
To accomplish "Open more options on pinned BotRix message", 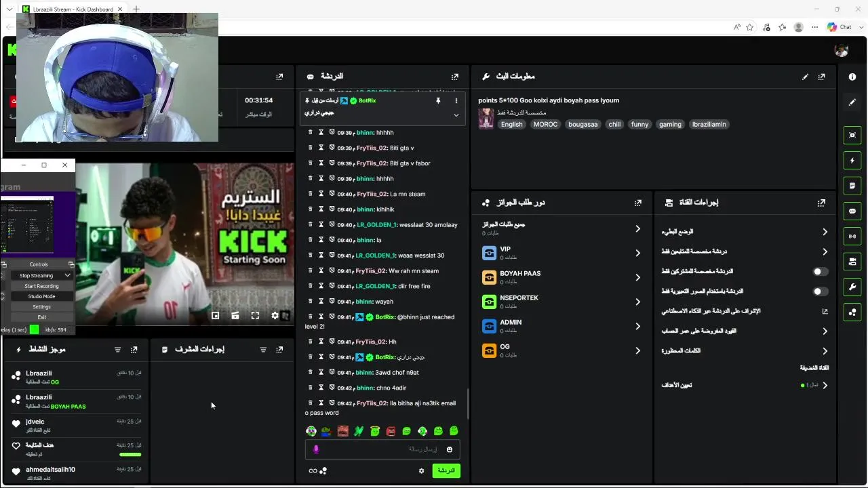I will pos(456,100).
